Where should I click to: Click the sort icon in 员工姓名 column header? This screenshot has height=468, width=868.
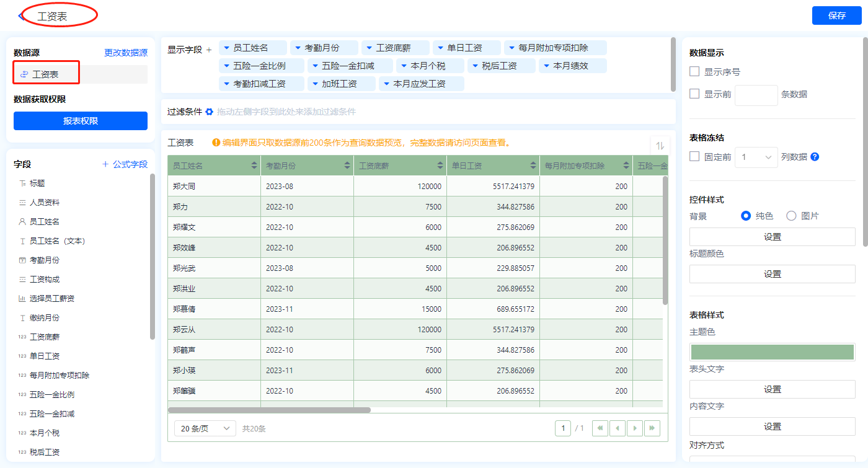tap(254, 166)
